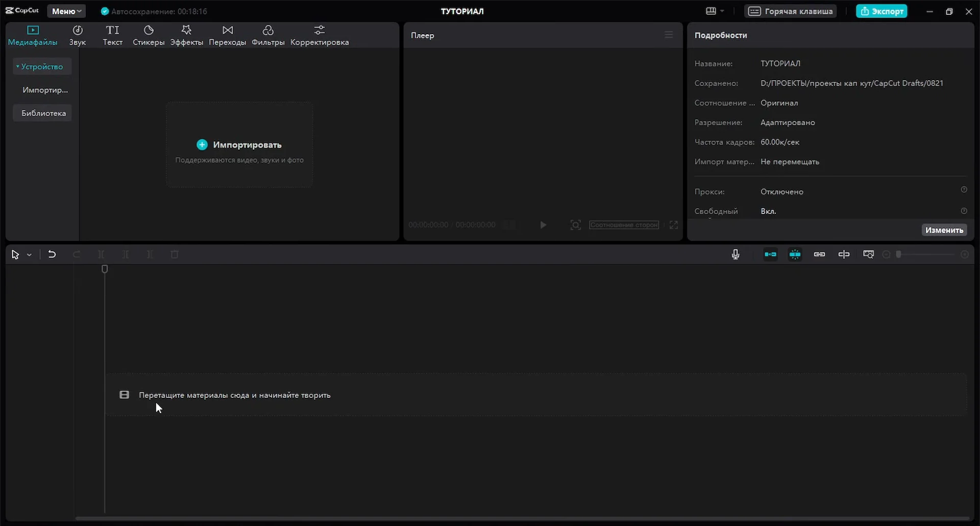Toggle clip linkage chain icon
Screen dimensions: 980x526
(819, 254)
